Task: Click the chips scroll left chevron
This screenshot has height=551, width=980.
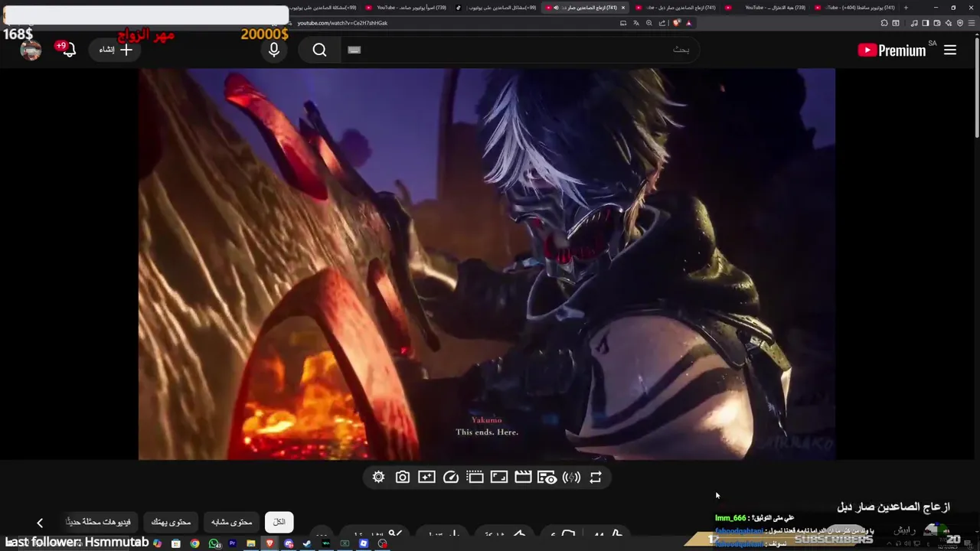Action: tap(40, 523)
